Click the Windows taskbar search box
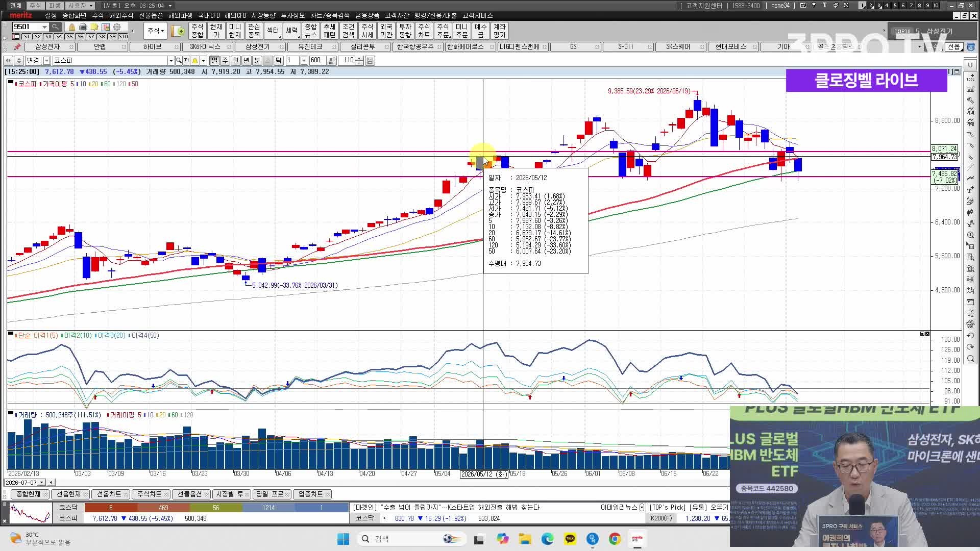Viewport: 980px width, 551px height. click(x=412, y=539)
